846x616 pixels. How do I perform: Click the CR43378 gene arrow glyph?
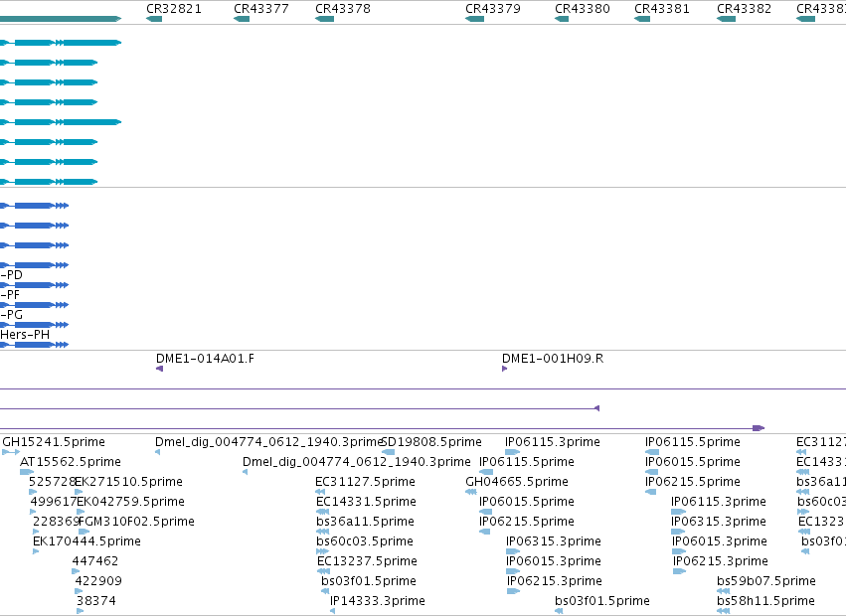[x=325, y=19]
